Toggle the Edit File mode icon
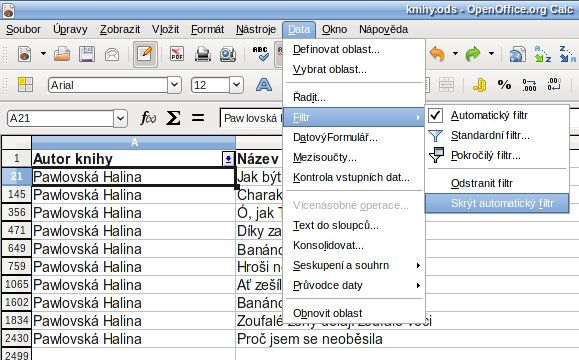 point(145,54)
